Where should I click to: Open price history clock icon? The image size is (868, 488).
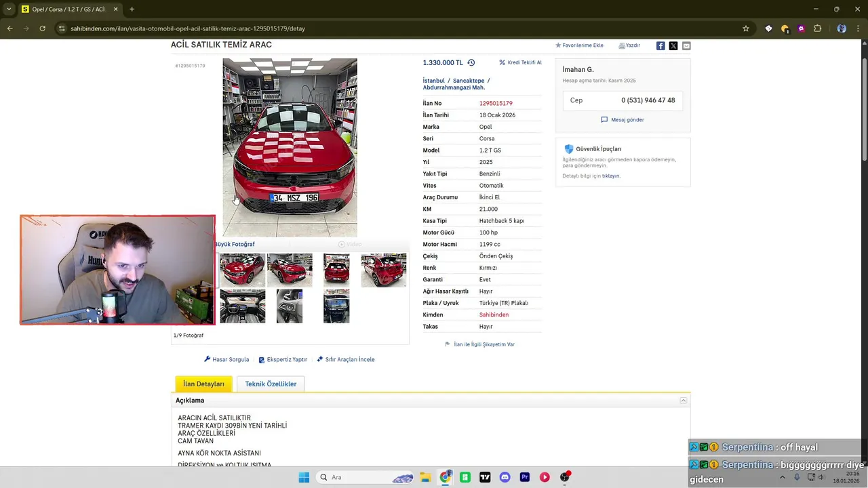pos(471,62)
